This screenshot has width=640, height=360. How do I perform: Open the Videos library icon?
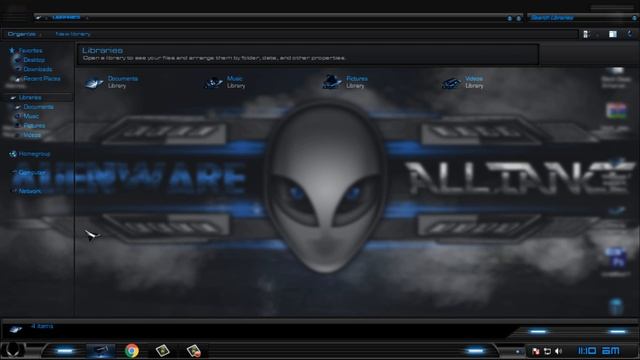(451, 83)
